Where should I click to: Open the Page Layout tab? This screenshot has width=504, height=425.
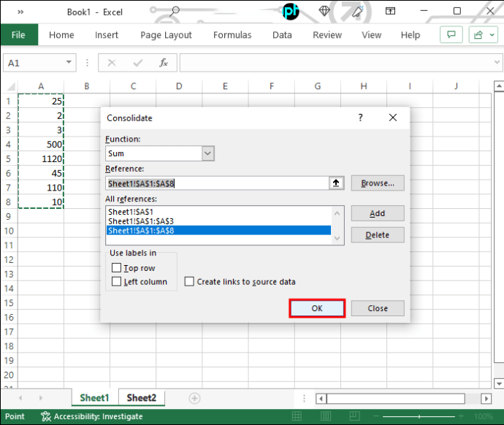pos(166,35)
